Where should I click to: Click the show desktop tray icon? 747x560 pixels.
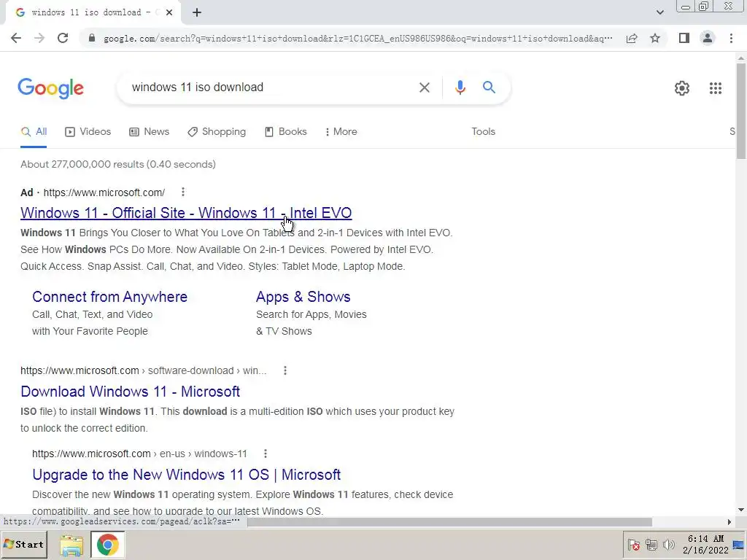click(x=738, y=545)
